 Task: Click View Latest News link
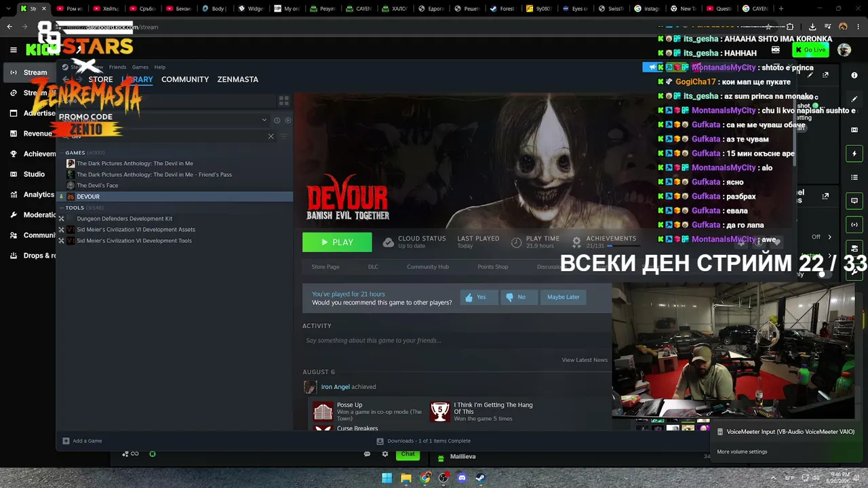point(585,360)
